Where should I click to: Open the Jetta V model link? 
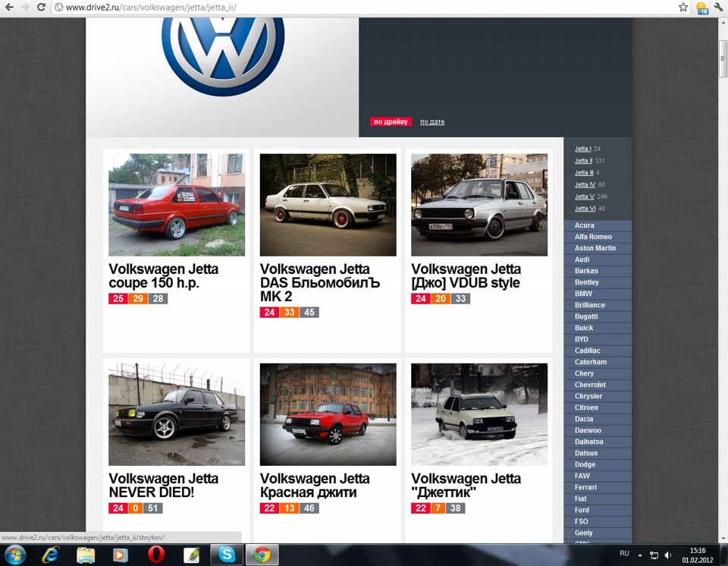585,197
